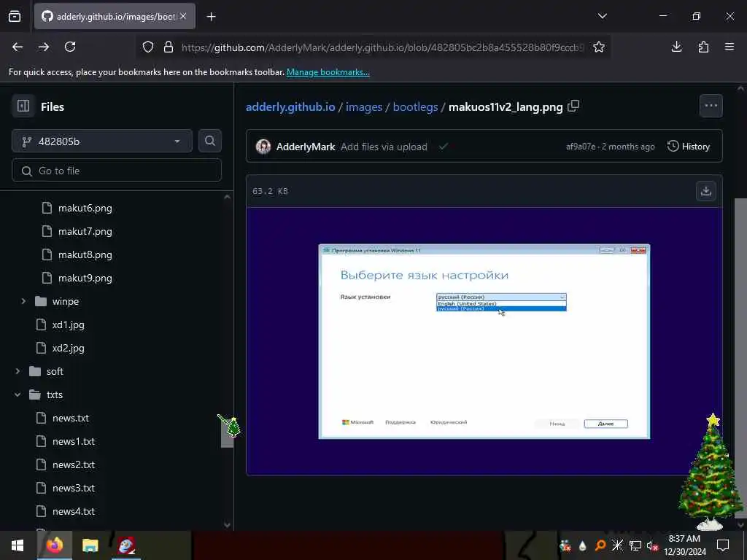Open xd2.jpg file
747x560 pixels.
[68, 348]
